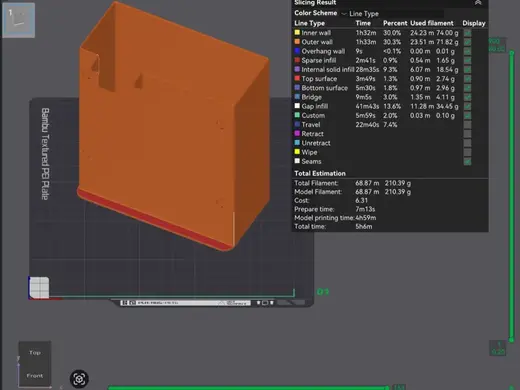The width and height of the screenshot is (520, 390).
Task: Enable Unretract display checkbox
Action: click(467, 143)
